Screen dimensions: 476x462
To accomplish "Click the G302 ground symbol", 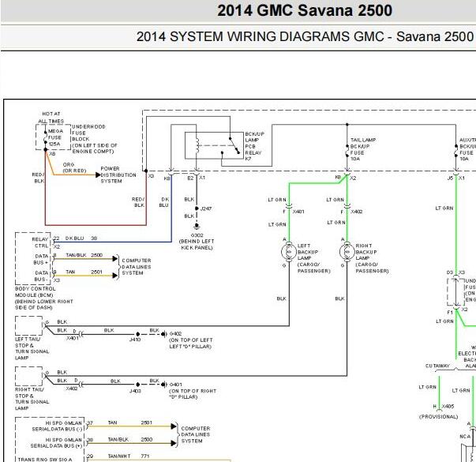I will click(x=197, y=226).
